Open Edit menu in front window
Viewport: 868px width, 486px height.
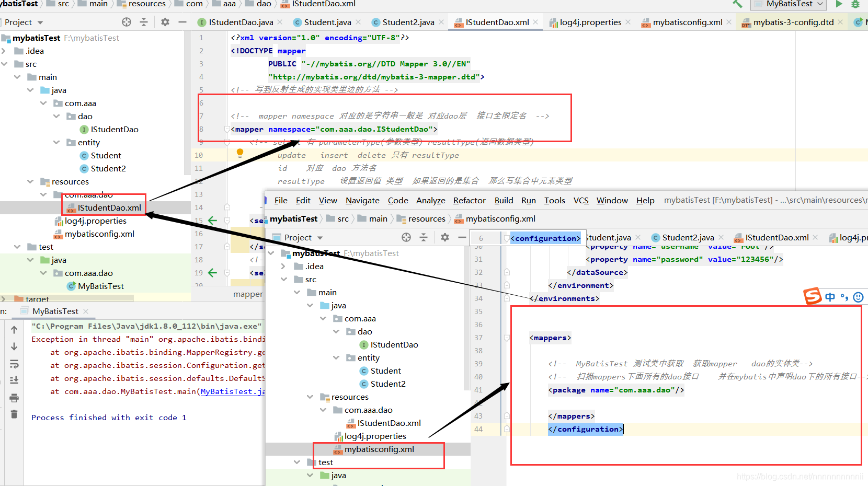point(303,200)
